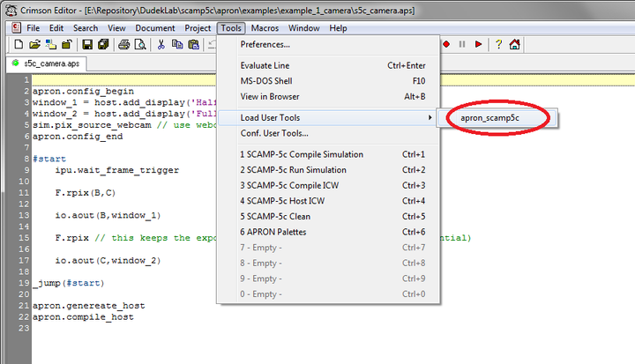This screenshot has height=364, width=635.
Task: Open the Edit menu
Action: pos(56,28)
